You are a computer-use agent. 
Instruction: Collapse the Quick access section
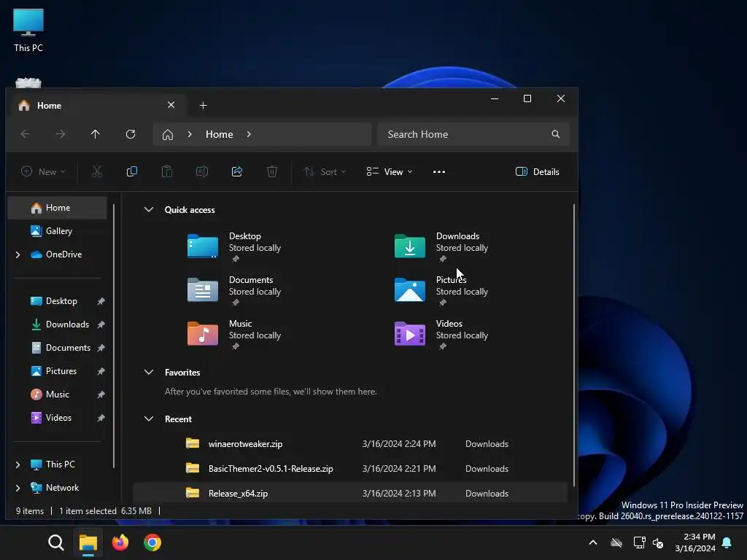[x=149, y=209]
